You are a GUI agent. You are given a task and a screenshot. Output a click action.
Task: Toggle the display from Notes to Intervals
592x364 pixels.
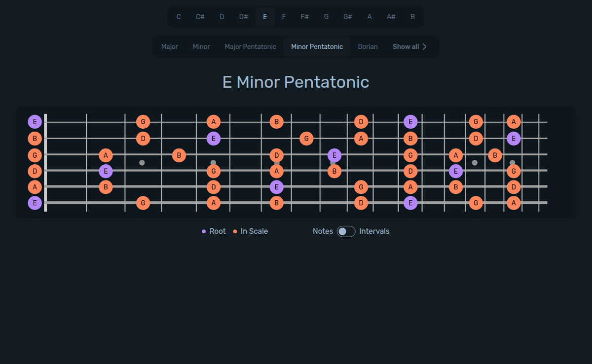pyautogui.click(x=345, y=231)
